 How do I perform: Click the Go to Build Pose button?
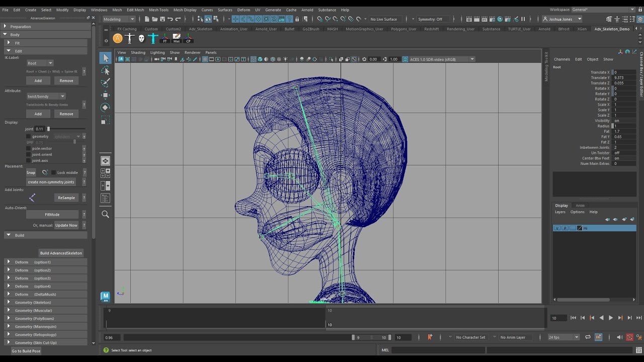pos(26,351)
